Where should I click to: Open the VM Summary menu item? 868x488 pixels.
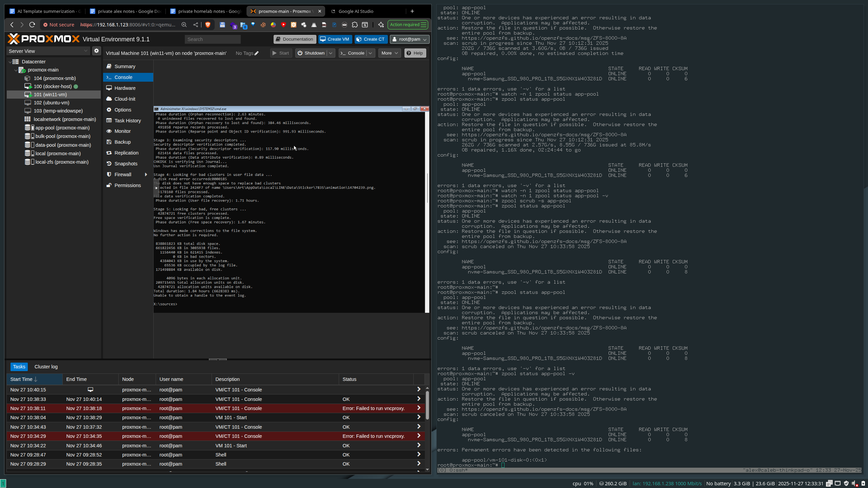click(x=128, y=66)
